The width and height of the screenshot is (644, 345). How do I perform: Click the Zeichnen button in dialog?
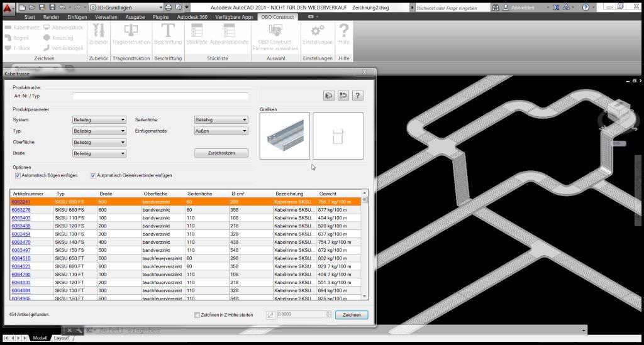coord(352,315)
